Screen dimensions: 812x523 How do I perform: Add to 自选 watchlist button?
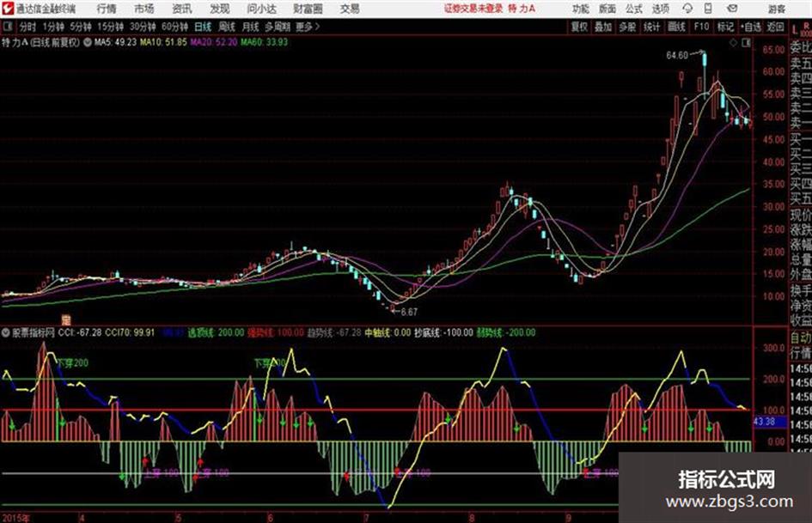tap(751, 27)
